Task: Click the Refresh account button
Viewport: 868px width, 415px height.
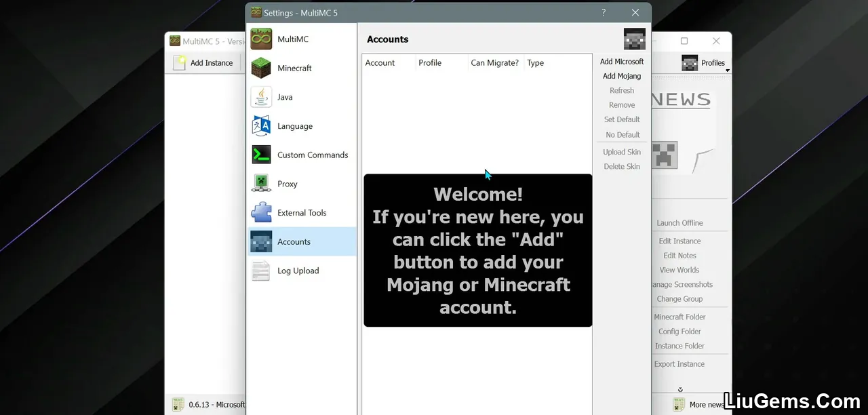Action: tap(622, 91)
